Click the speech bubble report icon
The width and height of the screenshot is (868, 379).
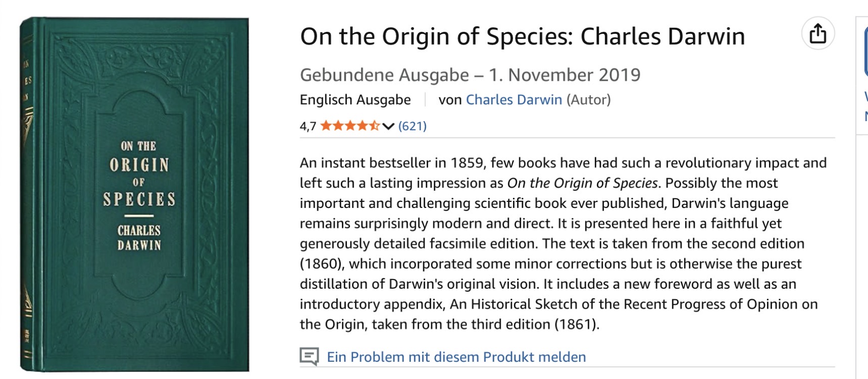click(x=309, y=356)
